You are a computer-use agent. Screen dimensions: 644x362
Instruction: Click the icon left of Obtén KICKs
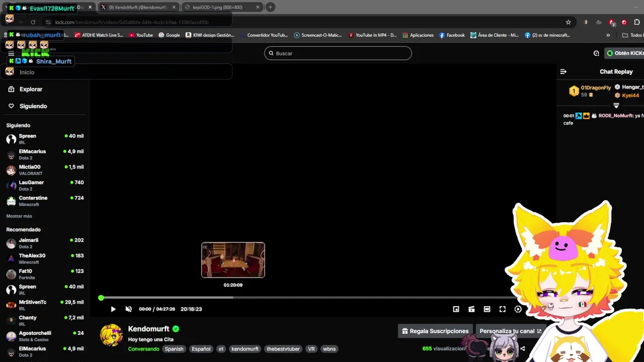coord(596,53)
